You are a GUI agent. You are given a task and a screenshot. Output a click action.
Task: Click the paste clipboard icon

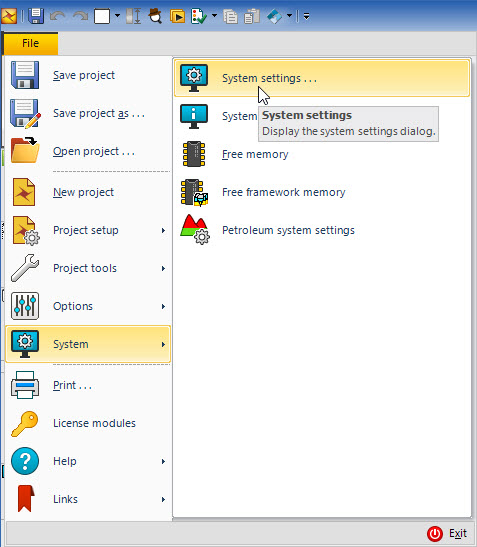pyautogui.click(x=252, y=16)
